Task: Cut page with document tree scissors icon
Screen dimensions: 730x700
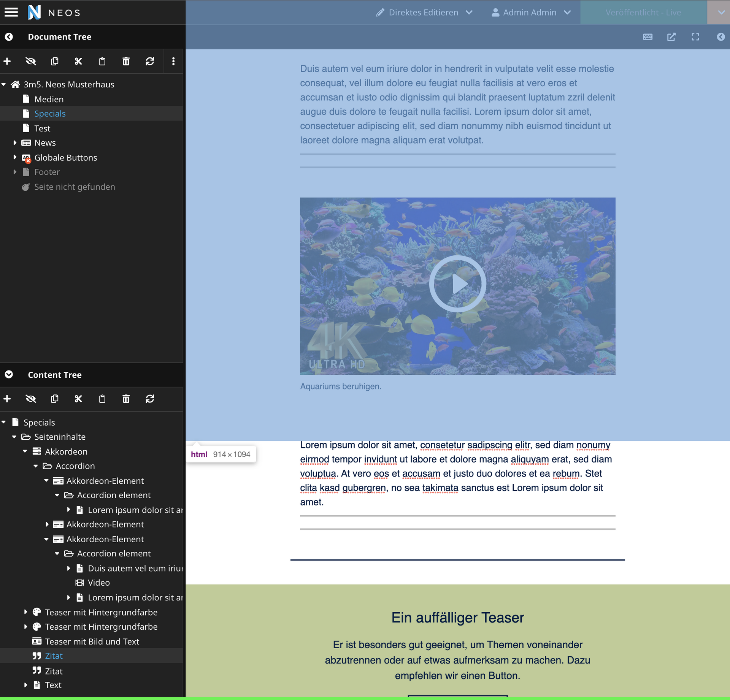Action: pos(78,61)
